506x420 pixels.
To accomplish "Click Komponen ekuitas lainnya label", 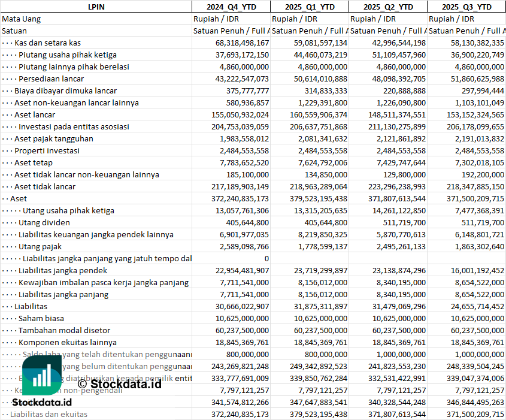I will click(x=68, y=343).
